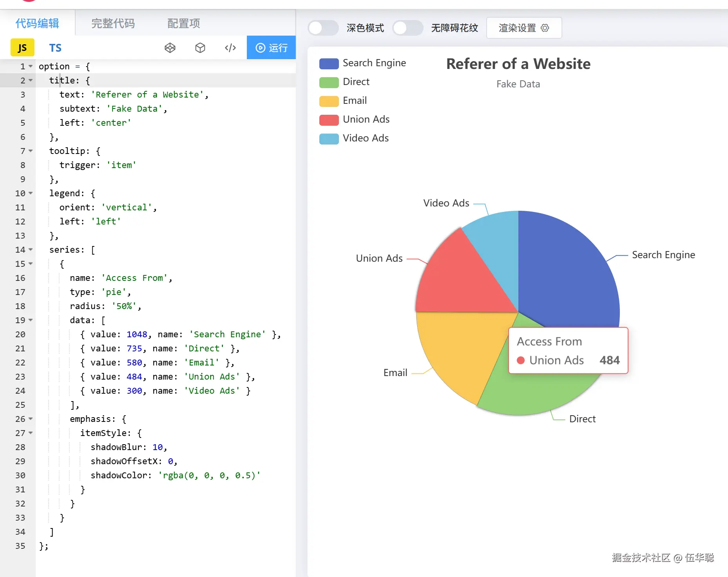Screen dimensions: 728x577
Task: Click the shadowOffsetX property on line 29
Action: click(x=124, y=461)
